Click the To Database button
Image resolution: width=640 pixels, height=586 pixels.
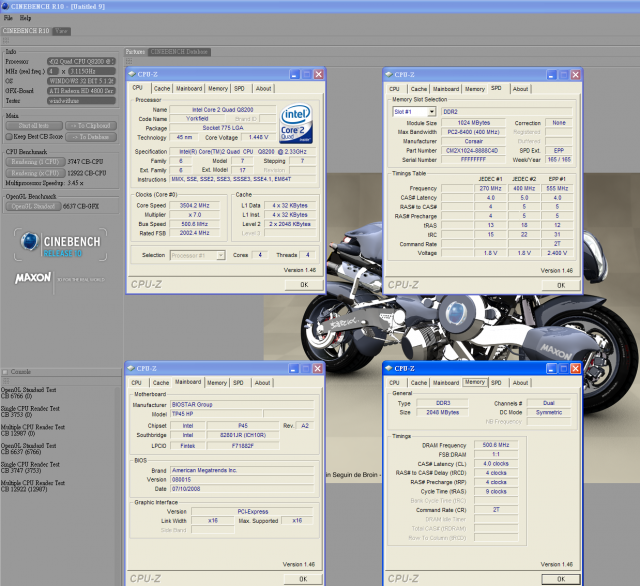click(x=91, y=137)
